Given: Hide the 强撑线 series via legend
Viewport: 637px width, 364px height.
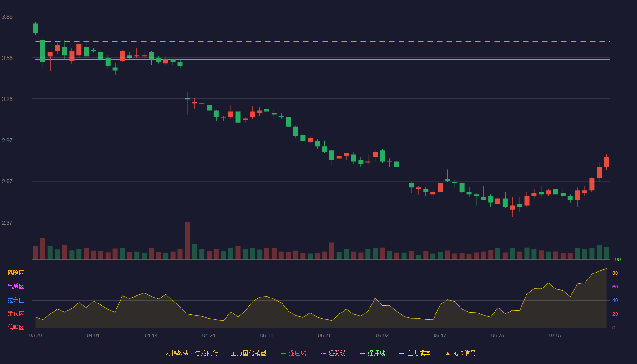Looking at the screenshot, I should click(x=373, y=353).
